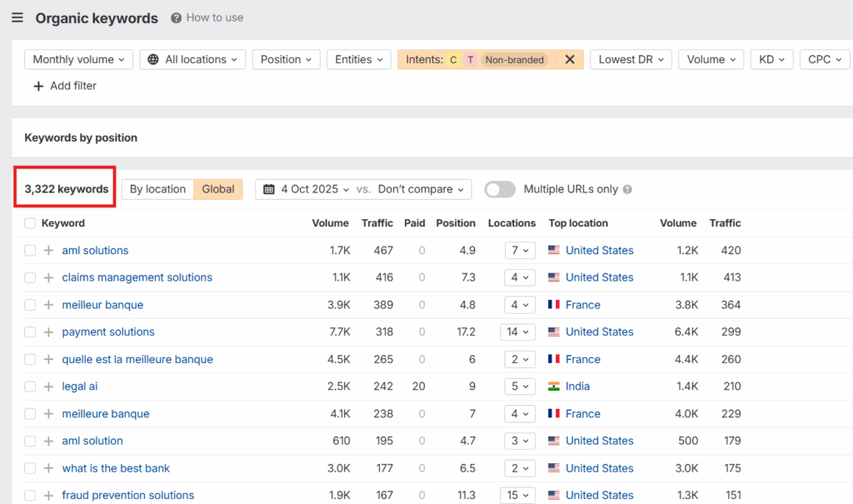Image resolution: width=853 pixels, height=504 pixels.
Task: Open the hamburger menu icon
Action: [17, 17]
